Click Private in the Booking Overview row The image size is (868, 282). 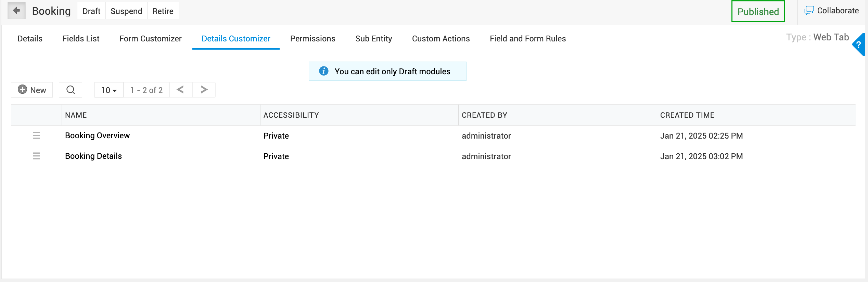point(276,136)
